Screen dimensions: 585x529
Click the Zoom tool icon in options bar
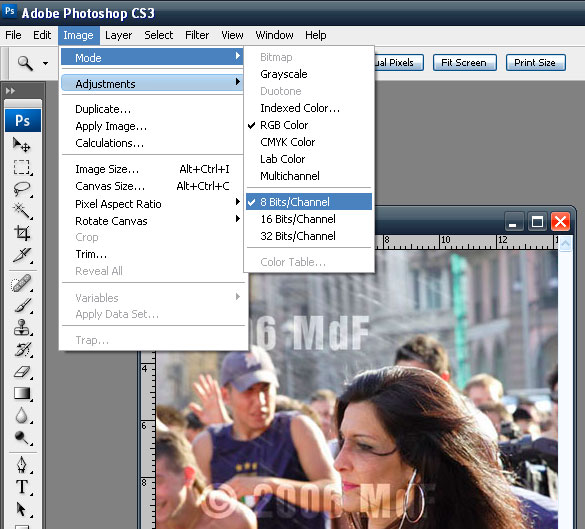tap(25, 63)
